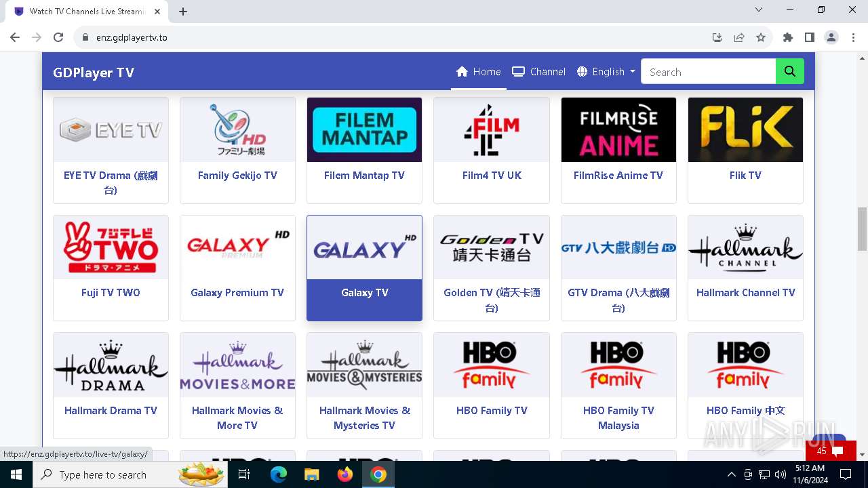Click the Flik TV title text
Viewport: 868px width, 488px height.
pos(745,175)
